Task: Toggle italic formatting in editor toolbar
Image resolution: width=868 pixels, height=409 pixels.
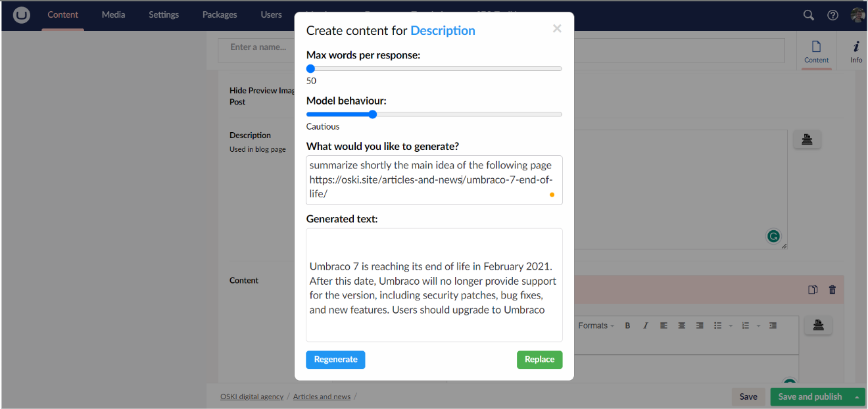Action: [x=645, y=325]
